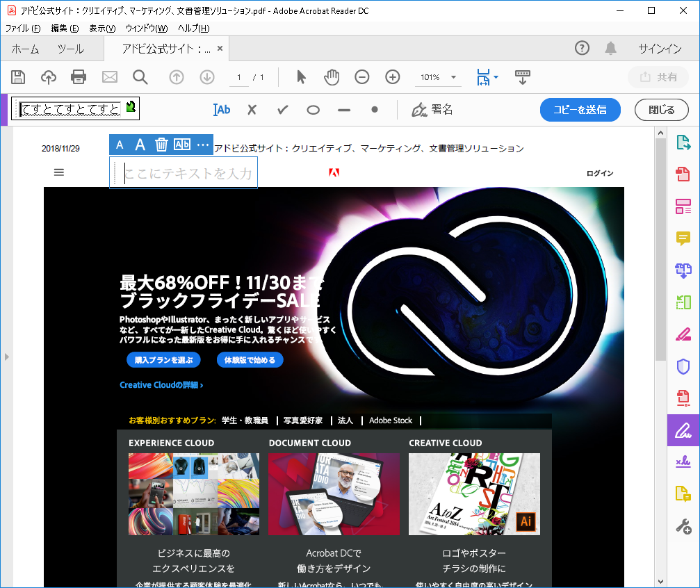The height and width of the screenshot is (588, 700).
Task: Click the page number input field
Action: [x=239, y=78]
